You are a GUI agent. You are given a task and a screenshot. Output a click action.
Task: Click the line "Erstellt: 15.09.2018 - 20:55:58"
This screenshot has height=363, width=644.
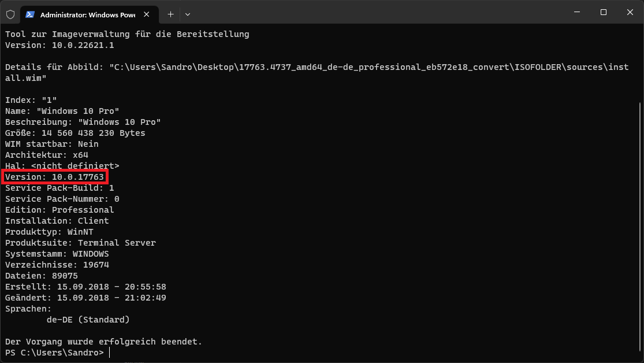[85, 287]
